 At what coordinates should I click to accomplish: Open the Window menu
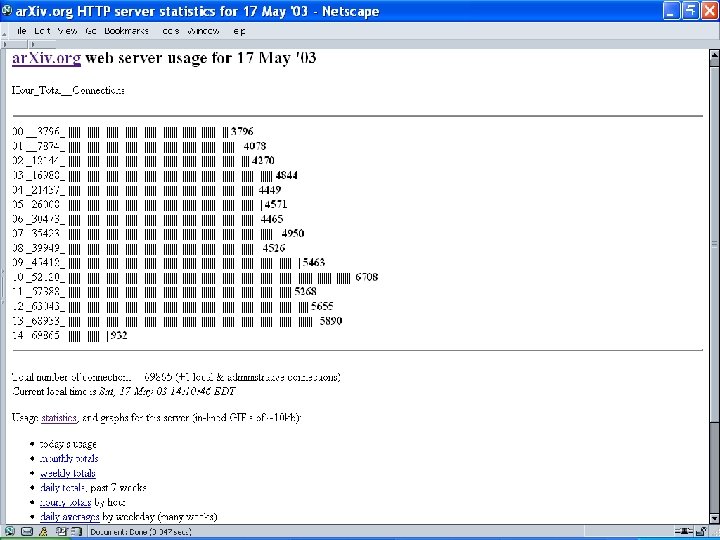point(203,31)
